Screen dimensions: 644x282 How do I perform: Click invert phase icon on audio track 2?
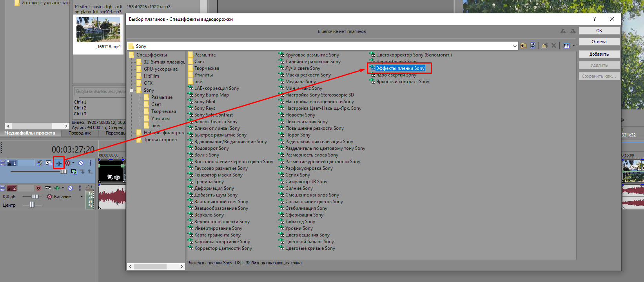48,188
